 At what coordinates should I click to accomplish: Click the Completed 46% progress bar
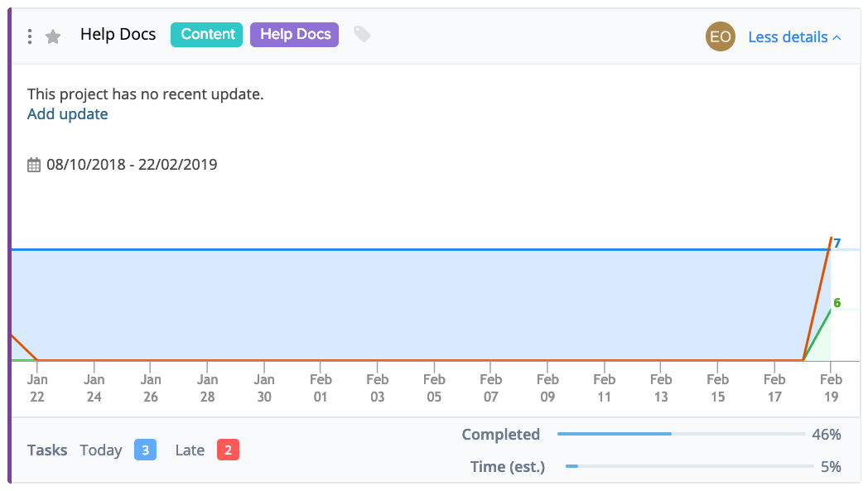click(682, 434)
